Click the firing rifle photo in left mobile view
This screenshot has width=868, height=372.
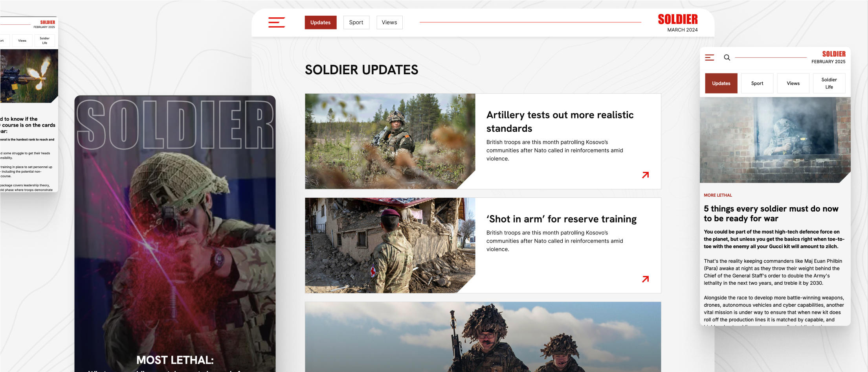(x=29, y=76)
